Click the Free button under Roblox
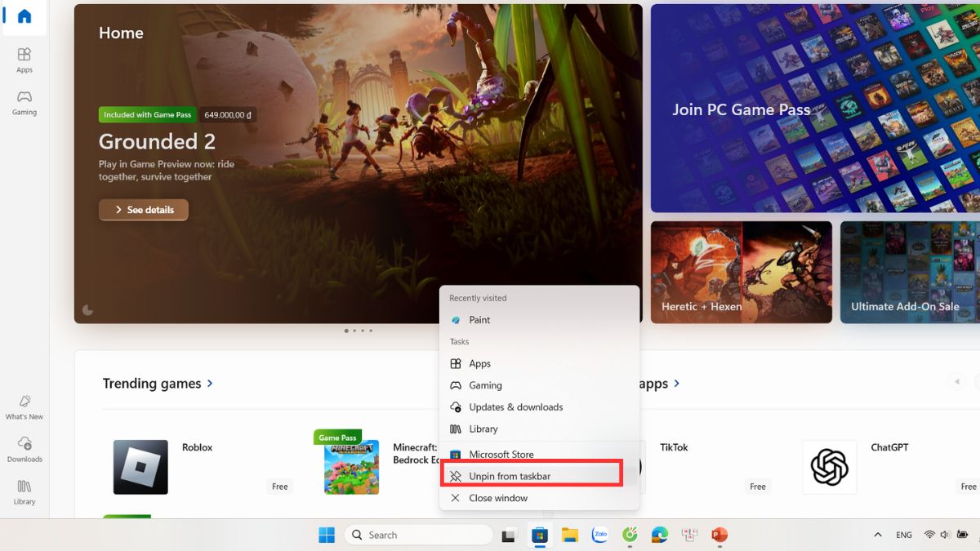This screenshot has width=980, height=551. (280, 487)
